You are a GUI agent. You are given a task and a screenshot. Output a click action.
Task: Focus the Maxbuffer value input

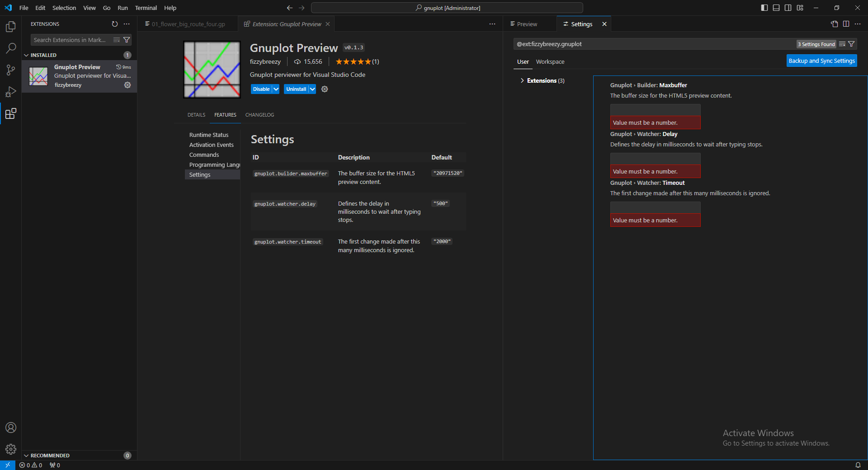655,110
